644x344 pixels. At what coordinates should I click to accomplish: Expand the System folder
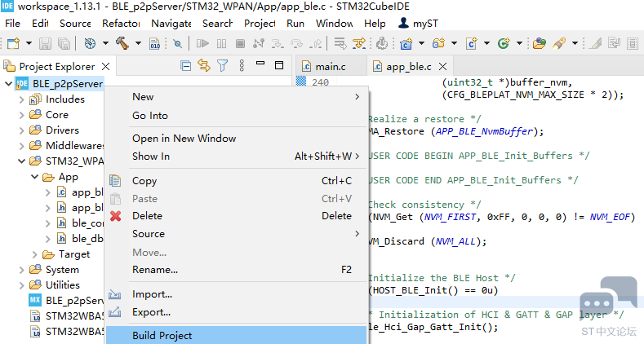[22, 270]
